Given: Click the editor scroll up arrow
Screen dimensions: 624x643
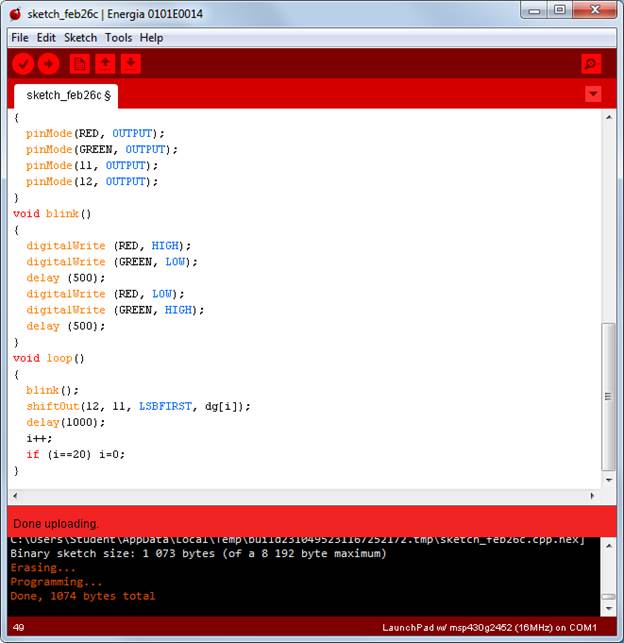Looking at the screenshot, I should 609,117.
